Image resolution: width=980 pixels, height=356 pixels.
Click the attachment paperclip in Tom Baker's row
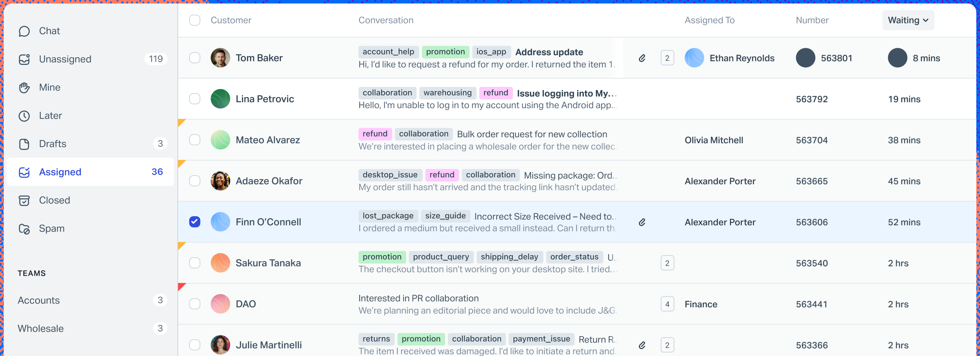642,58
